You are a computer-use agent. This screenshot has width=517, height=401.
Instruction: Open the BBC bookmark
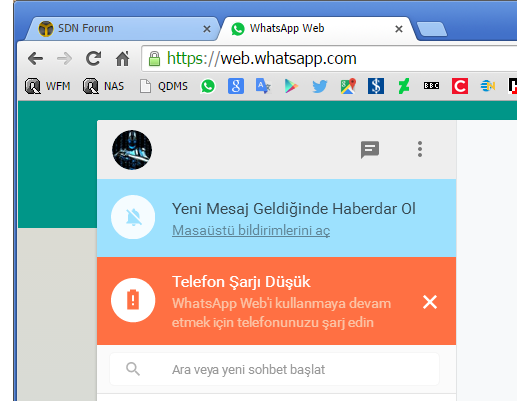pyautogui.click(x=432, y=86)
